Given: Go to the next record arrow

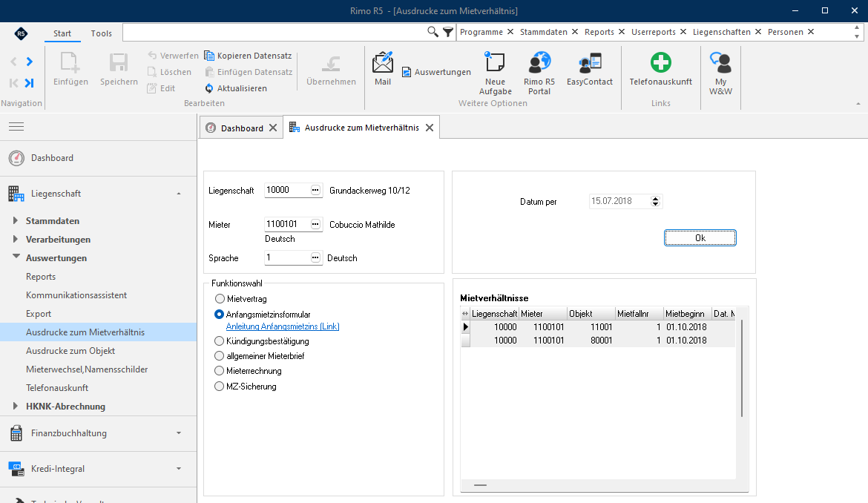Looking at the screenshot, I should click(30, 62).
